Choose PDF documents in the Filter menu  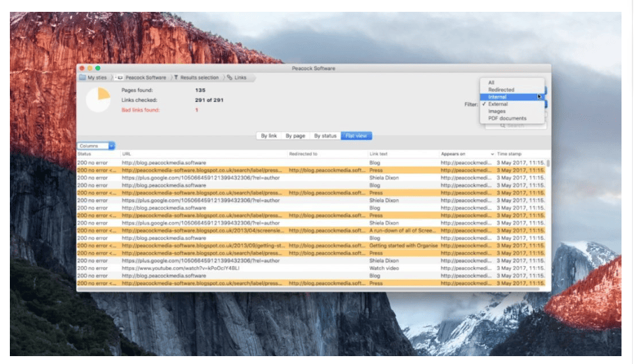tap(512, 118)
